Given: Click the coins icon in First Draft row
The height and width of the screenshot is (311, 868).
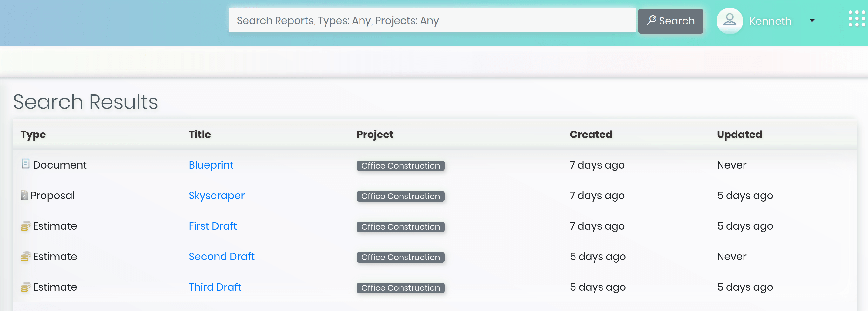Looking at the screenshot, I should pyautogui.click(x=25, y=226).
